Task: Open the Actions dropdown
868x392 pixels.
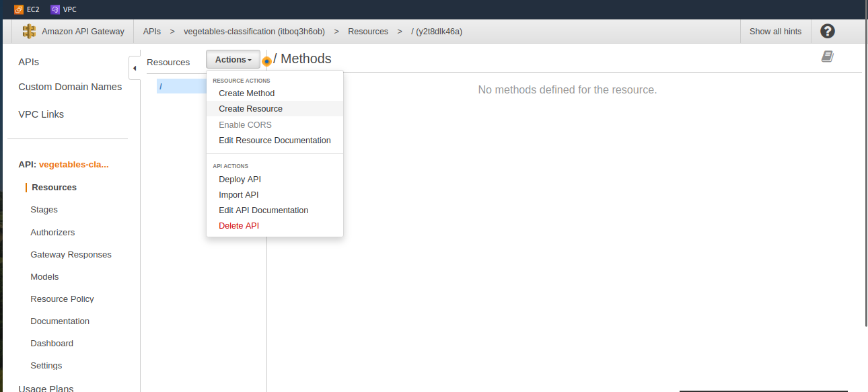Action: click(x=232, y=59)
